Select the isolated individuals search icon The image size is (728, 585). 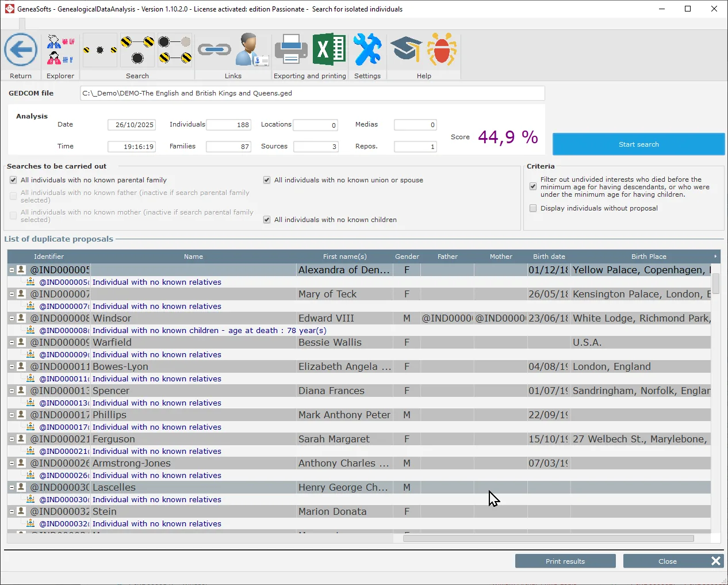99,50
